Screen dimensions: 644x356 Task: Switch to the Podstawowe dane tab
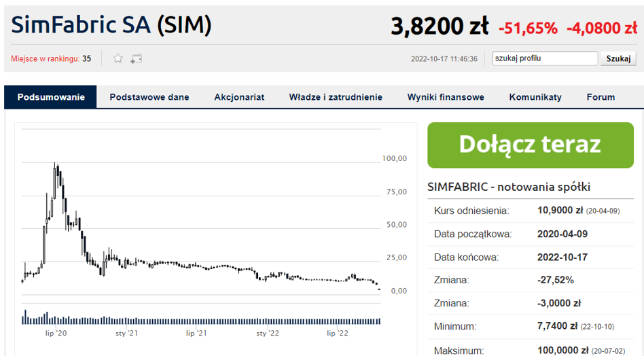(x=149, y=97)
